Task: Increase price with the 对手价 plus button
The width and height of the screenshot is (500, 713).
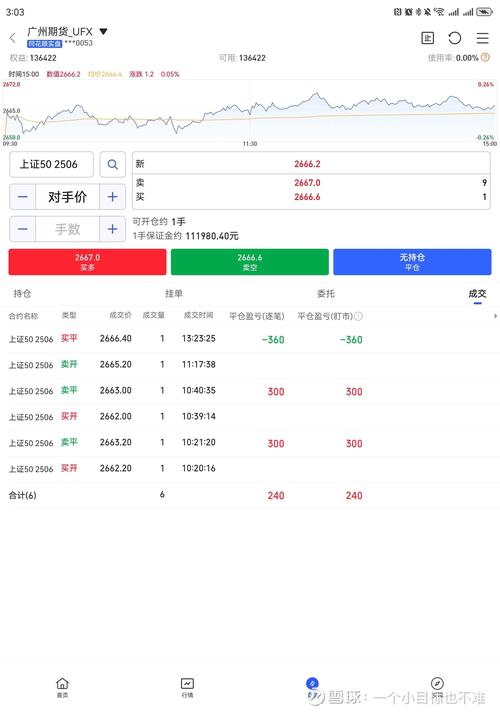Action: coord(112,197)
